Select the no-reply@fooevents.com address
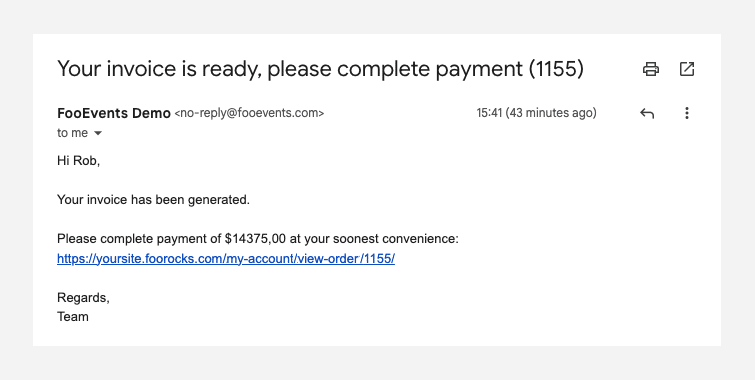 click(x=249, y=113)
